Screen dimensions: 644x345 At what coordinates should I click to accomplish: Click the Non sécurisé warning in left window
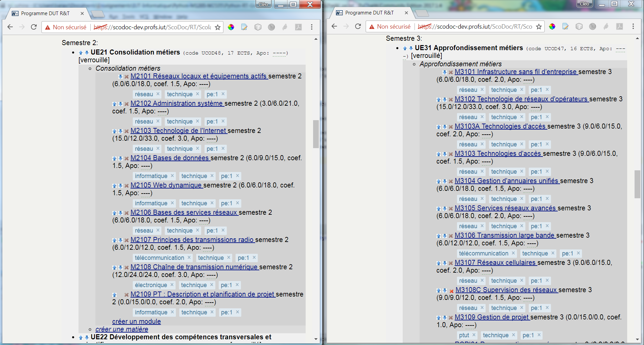[66, 27]
